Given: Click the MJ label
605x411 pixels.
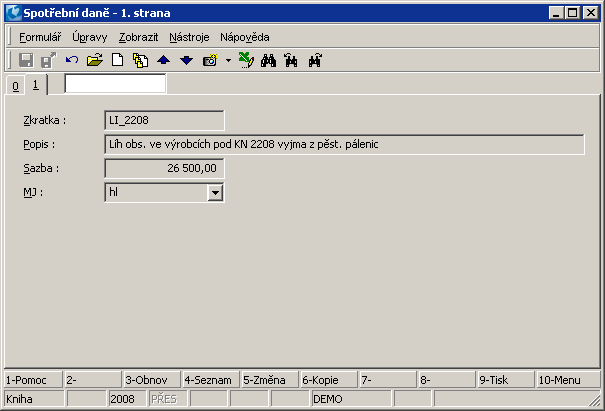Looking at the screenshot, I should pos(33,192).
